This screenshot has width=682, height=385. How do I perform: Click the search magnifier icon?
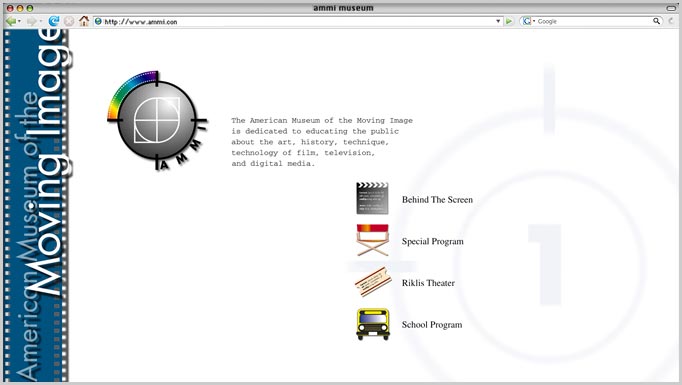pyautogui.click(x=656, y=21)
